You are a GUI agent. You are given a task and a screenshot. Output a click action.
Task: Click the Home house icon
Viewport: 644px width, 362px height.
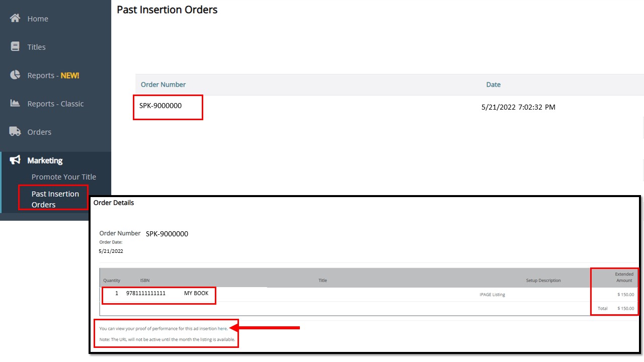[15, 18]
